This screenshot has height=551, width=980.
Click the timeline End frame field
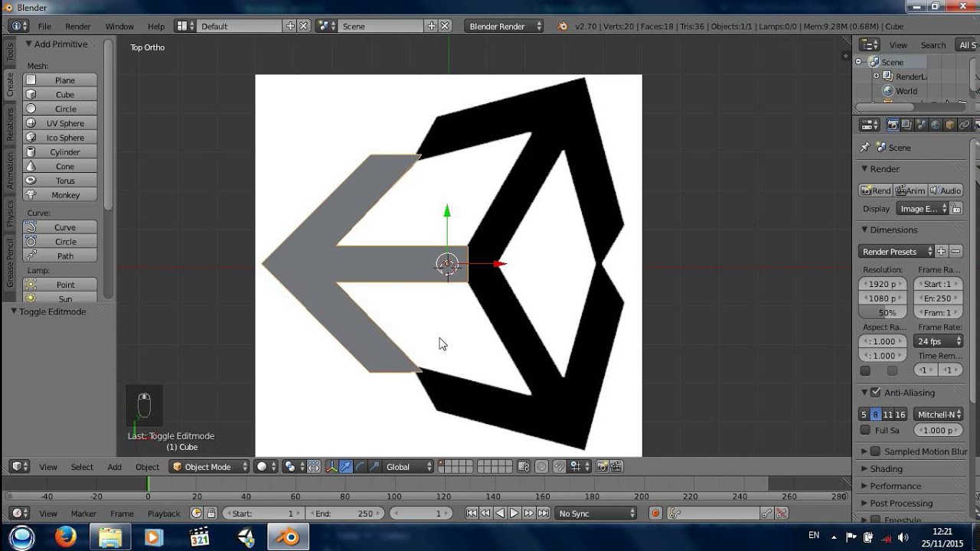(344, 514)
